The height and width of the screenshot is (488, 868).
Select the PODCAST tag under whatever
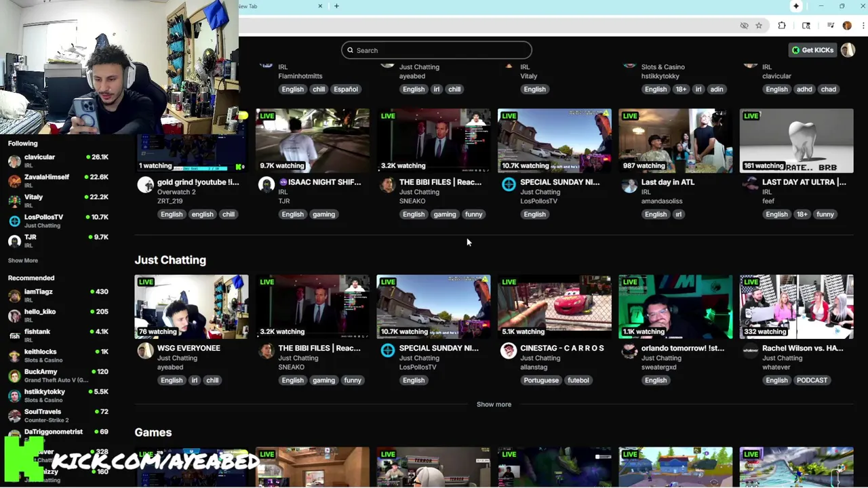click(x=812, y=380)
